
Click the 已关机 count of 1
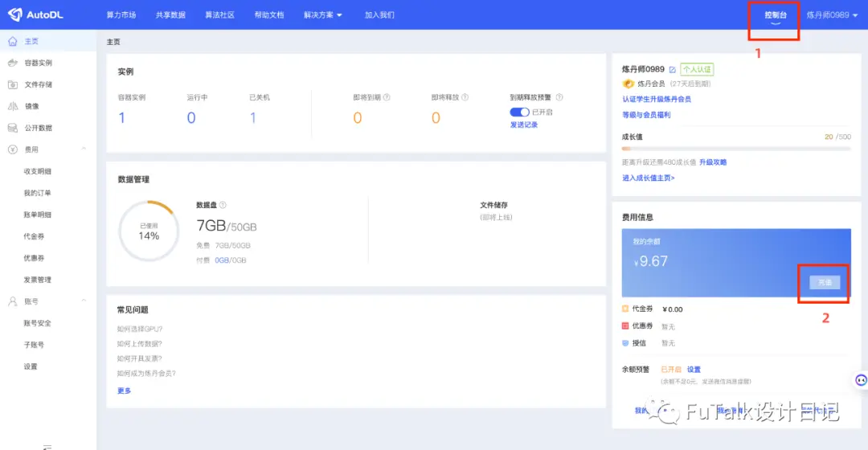[x=253, y=117]
